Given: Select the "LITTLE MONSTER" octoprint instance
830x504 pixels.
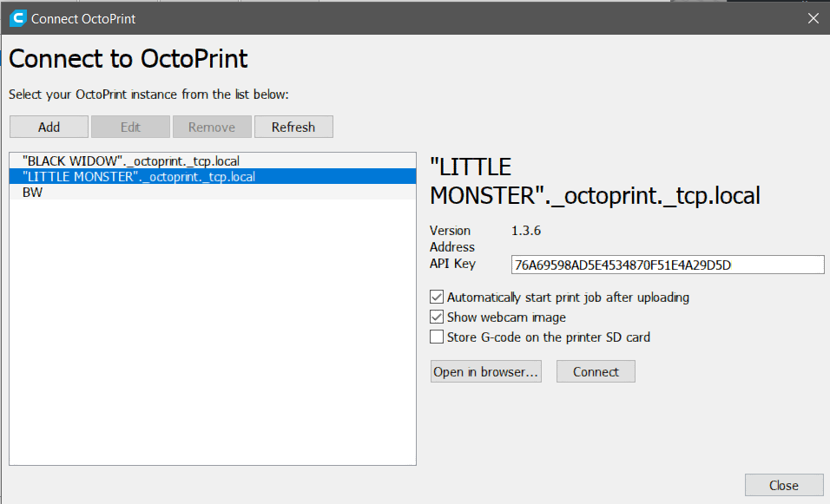Looking at the screenshot, I should click(x=213, y=177).
